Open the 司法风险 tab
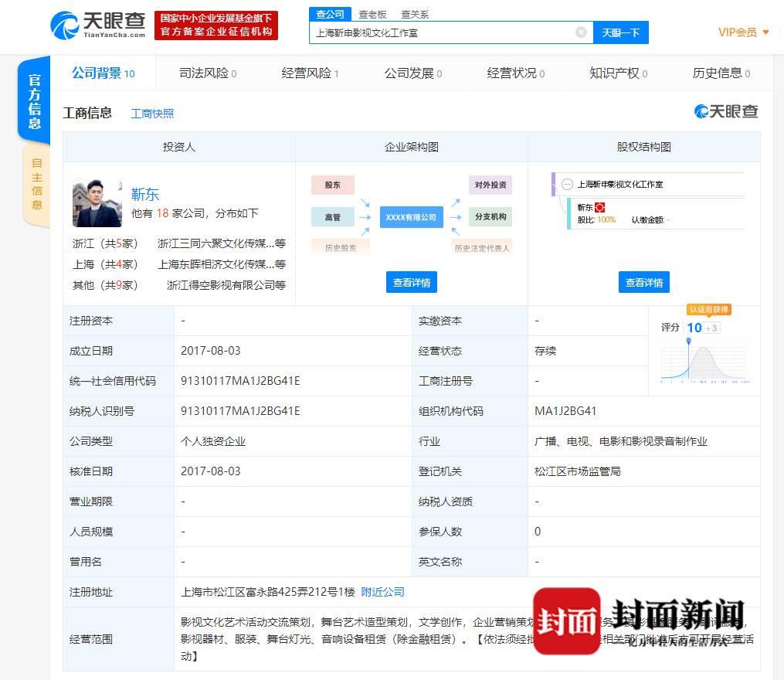 tap(207, 73)
